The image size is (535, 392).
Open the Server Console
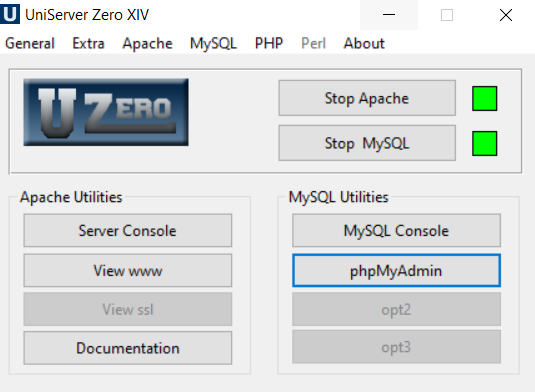pyautogui.click(x=128, y=231)
